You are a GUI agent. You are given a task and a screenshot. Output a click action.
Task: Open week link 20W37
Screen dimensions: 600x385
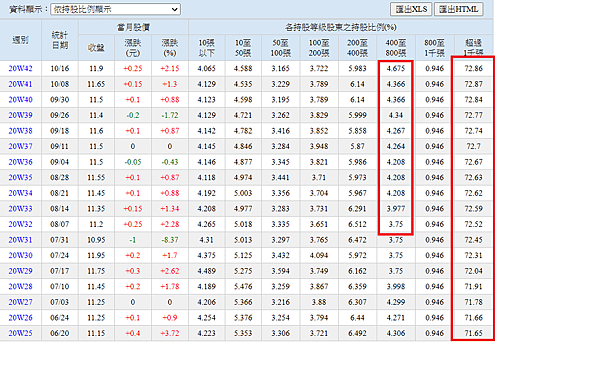click(21, 146)
